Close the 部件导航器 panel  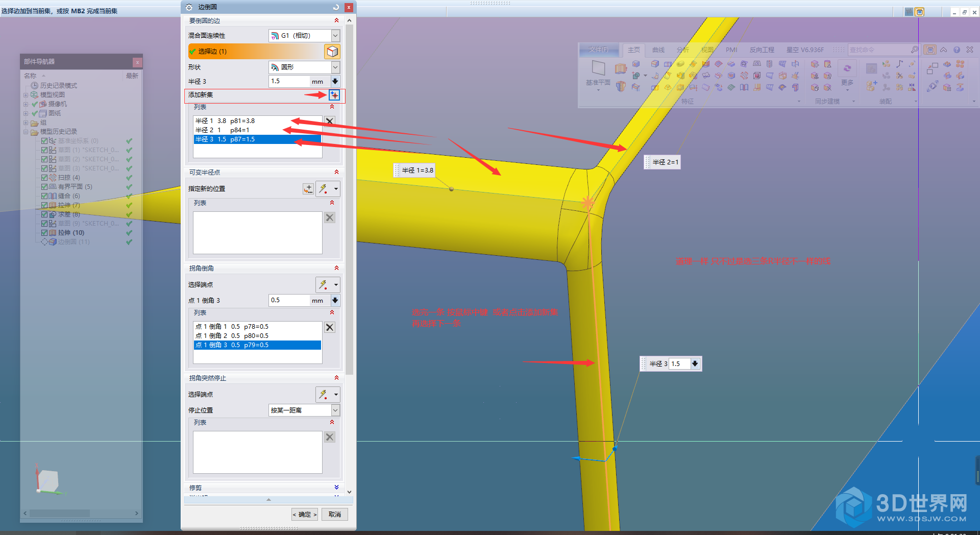coord(137,62)
